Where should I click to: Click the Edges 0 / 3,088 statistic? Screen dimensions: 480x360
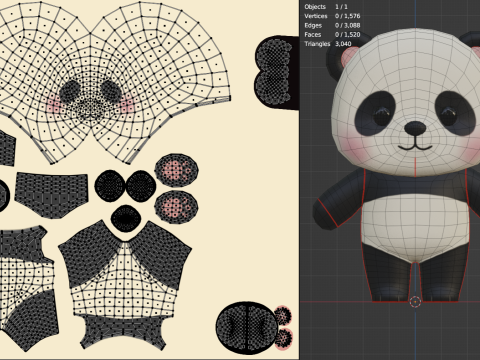click(332, 25)
